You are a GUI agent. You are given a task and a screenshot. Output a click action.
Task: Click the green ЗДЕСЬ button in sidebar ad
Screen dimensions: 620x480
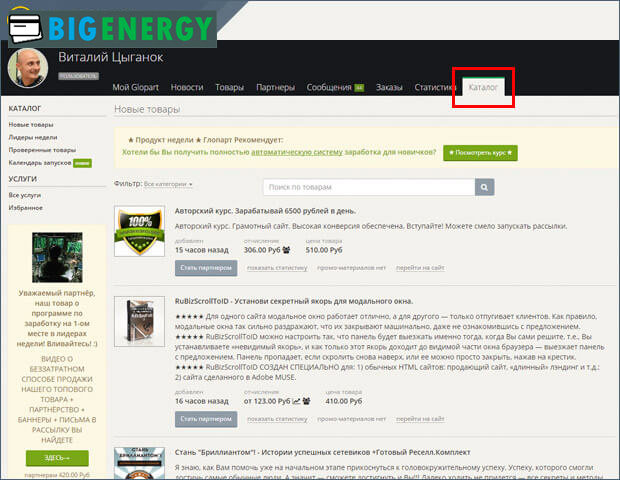(x=55, y=457)
